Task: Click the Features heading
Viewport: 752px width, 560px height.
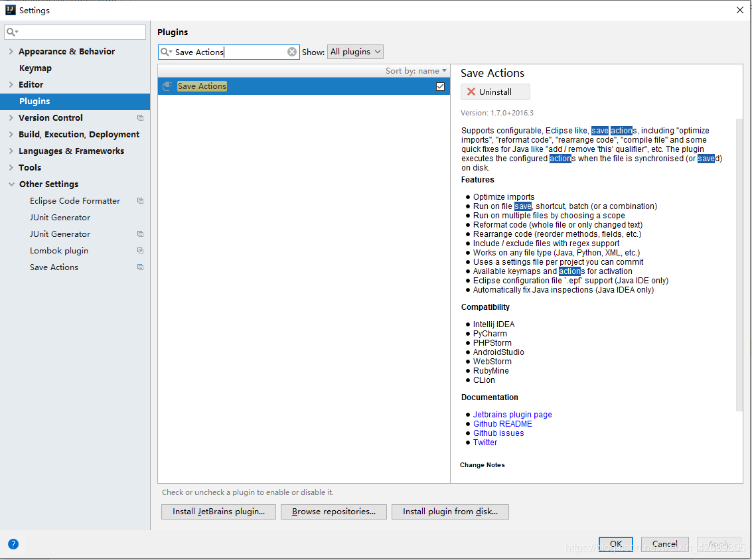Action: click(478, 180)
